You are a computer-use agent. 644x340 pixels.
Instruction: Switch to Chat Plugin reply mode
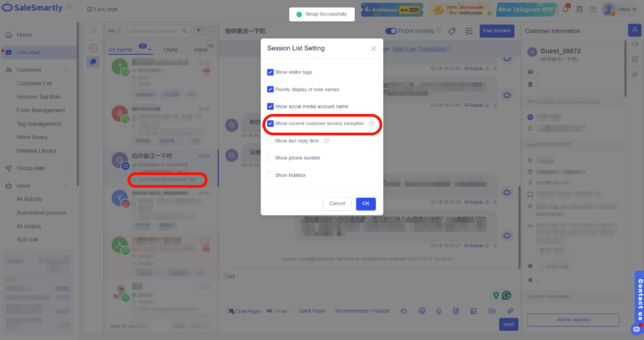(x=245, y=311)
